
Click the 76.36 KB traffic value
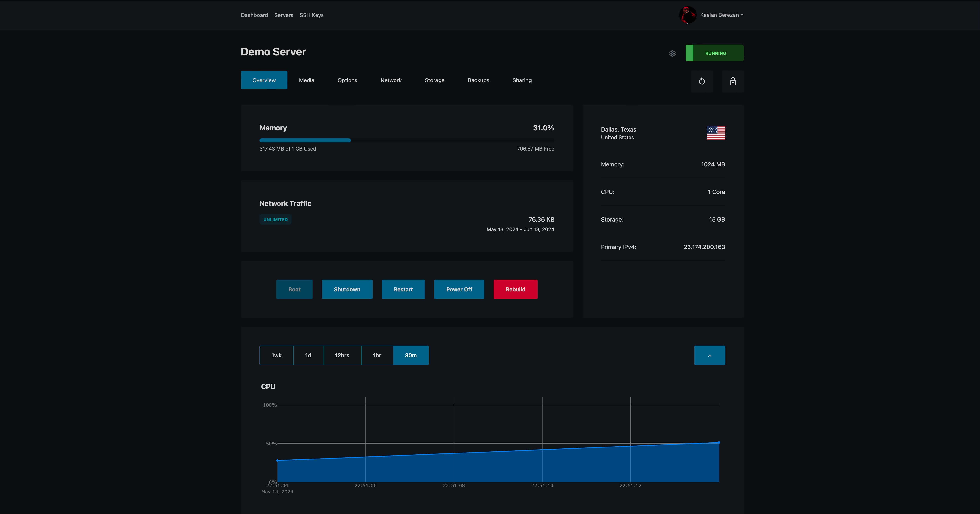click(541, 220)
